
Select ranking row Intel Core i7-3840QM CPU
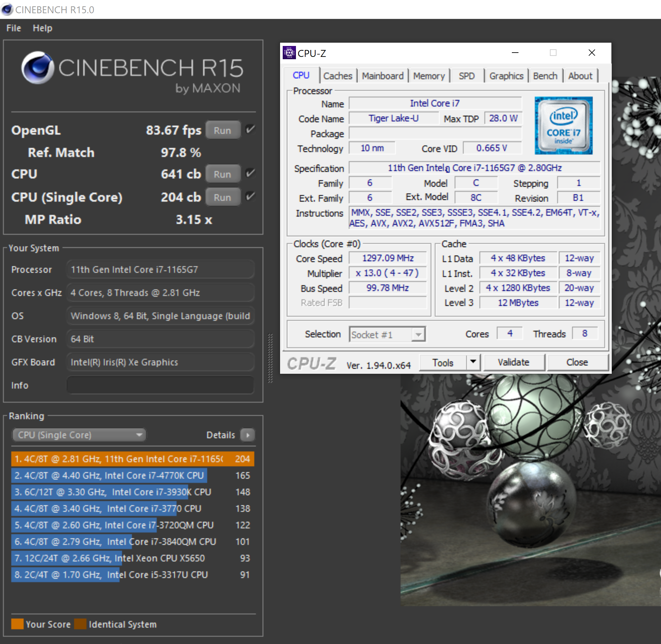133,542
